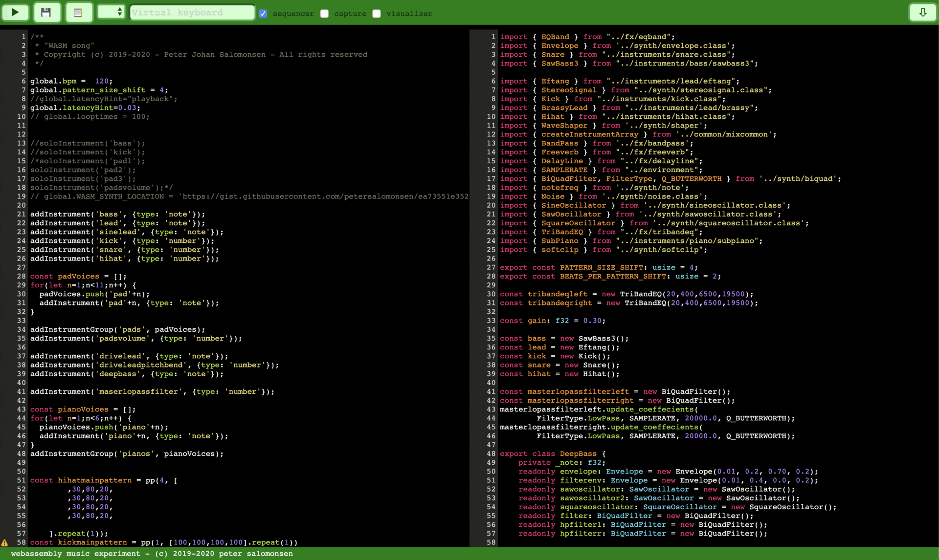Click the 'readonly hpfilterr' line
Image resolution: width=939 pixels, height=560 pixels.
[x=643, y=534]
